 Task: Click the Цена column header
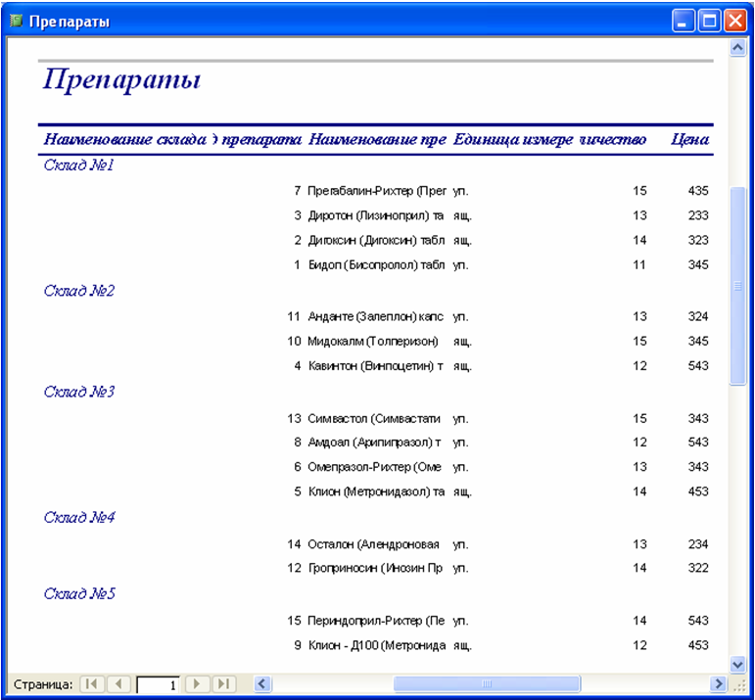tap(689, 139)
